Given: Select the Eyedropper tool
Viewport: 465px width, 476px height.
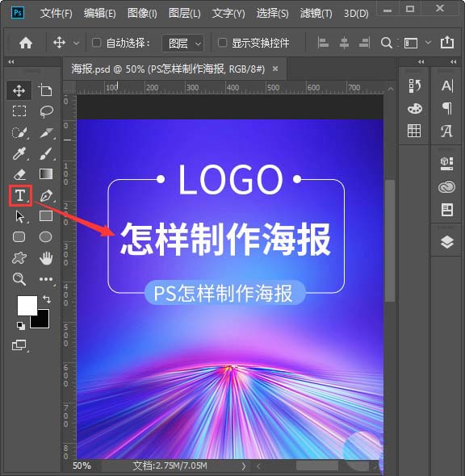Looking at the screenshot, I should [x=19, y=153].
